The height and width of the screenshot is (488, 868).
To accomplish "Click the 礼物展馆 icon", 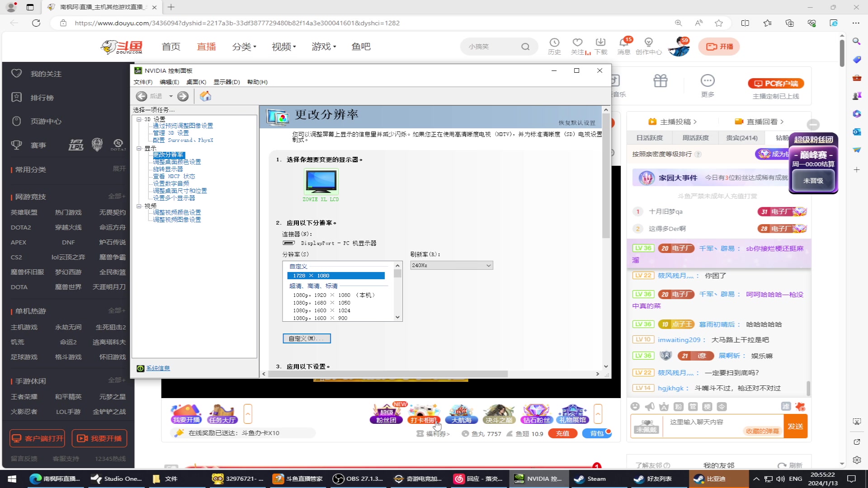I will click(x=572, y=414).
